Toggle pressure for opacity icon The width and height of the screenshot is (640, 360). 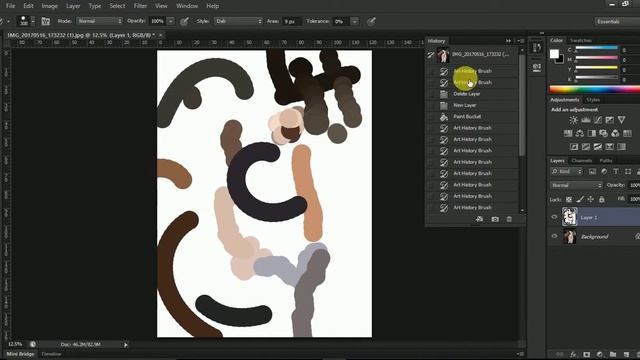(184, 21)
